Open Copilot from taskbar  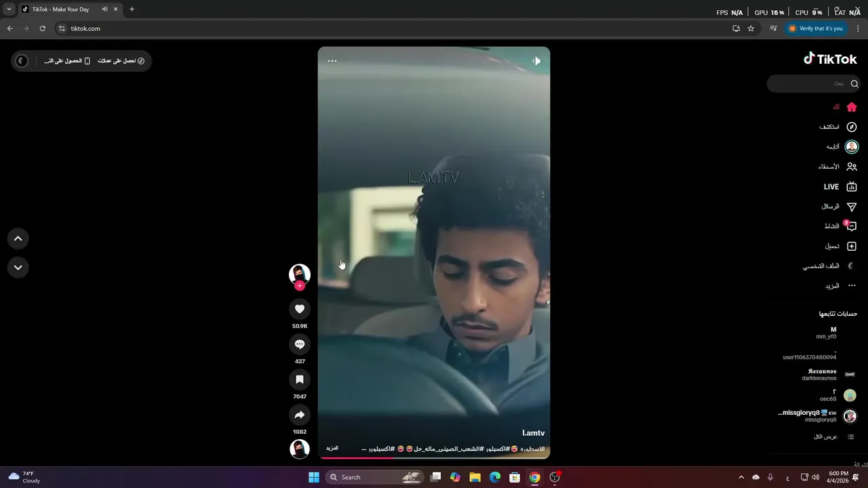tap(455, 477)
